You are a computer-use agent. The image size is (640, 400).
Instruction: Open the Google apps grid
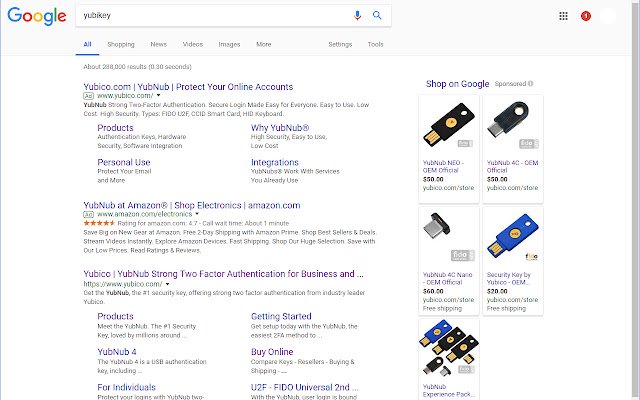tap(563, 16)
